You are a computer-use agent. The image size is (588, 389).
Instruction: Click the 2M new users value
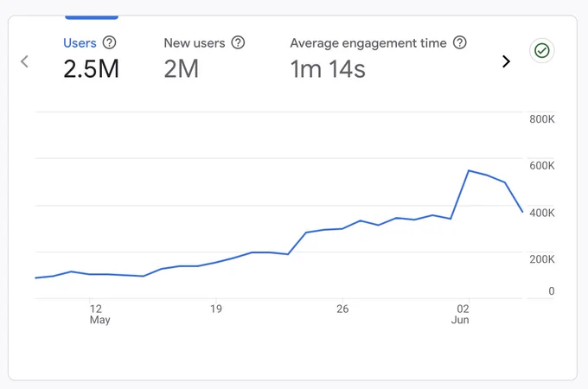(x=181, y=69)
